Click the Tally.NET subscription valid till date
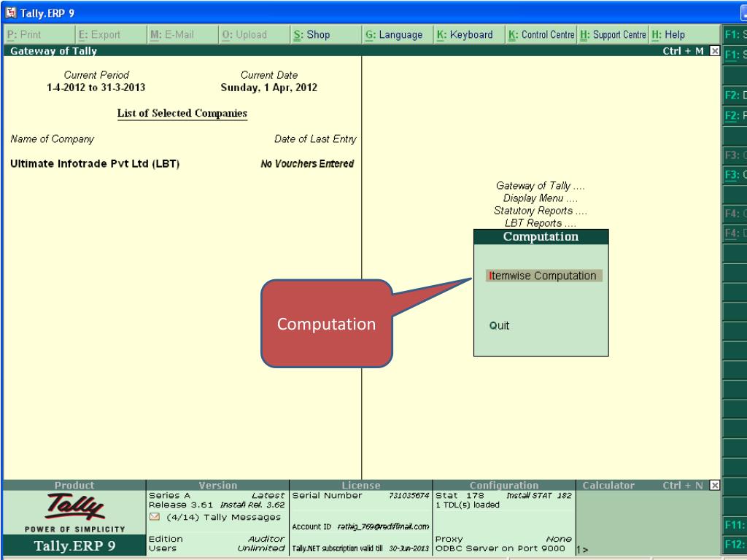Image resolution: width=747 pixels, height=560 pixels. tap(409, 548)
